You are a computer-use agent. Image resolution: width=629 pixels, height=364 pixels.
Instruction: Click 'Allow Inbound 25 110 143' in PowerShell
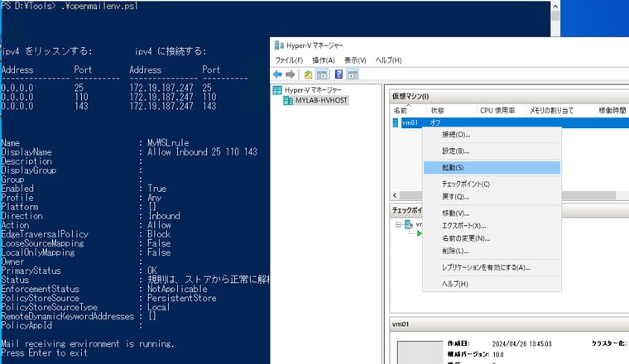(x=202, y=152)
